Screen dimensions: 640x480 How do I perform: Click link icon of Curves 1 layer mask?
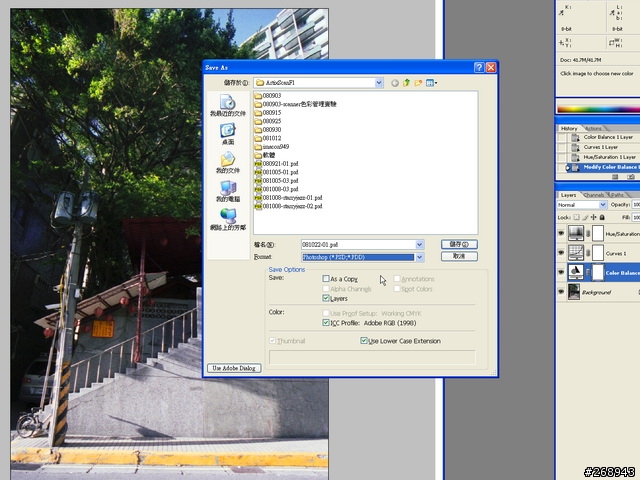click(588, 253)
